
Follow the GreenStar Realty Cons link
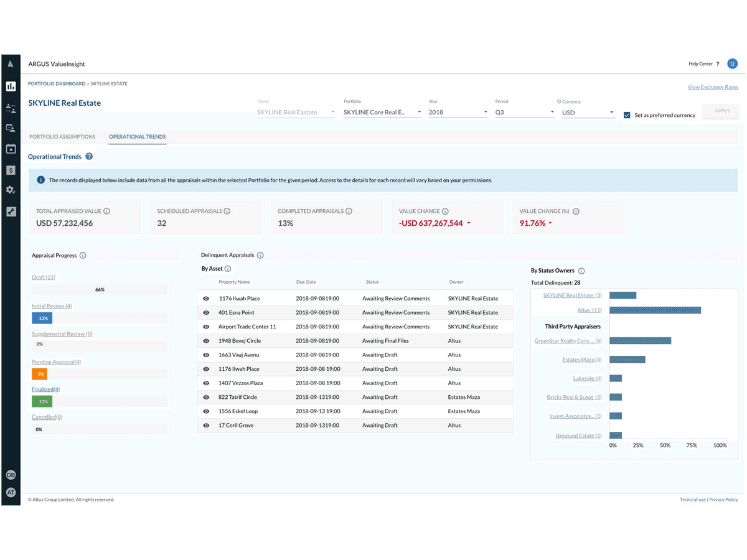[x=568, y=340]
